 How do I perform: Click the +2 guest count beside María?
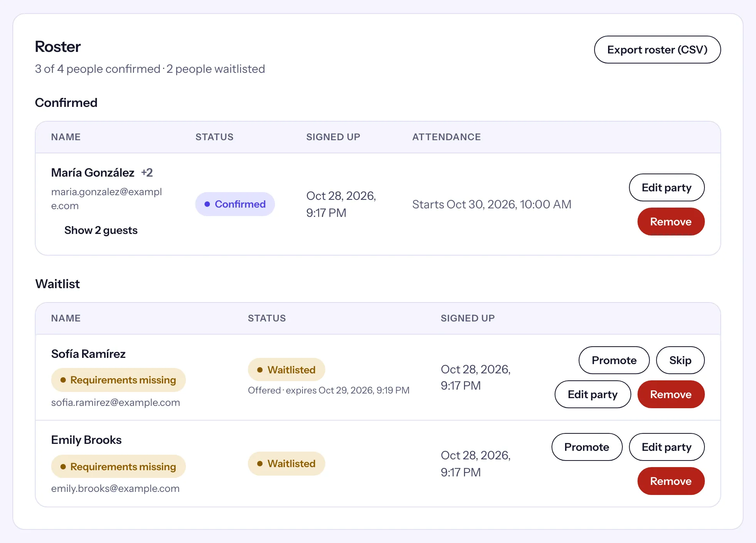pos(147,172)
